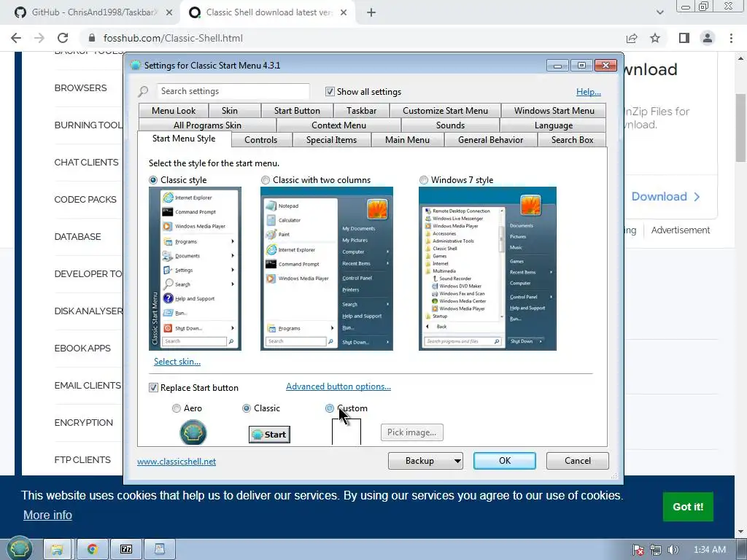747x560 pixels.
Task: Open the Special Items tab
Action: tap(332, 140)
